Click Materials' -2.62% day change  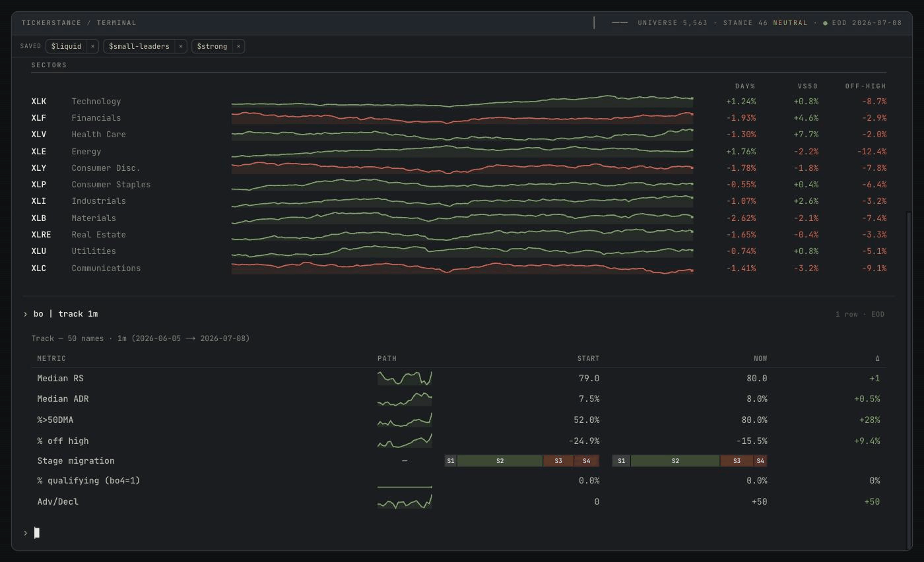[x=741, y=218]
